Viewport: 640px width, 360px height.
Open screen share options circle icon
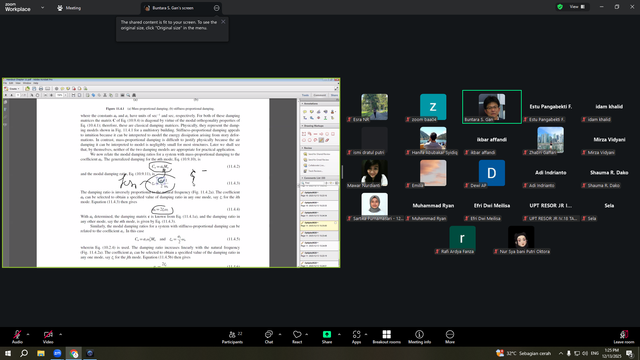(216, 8)
